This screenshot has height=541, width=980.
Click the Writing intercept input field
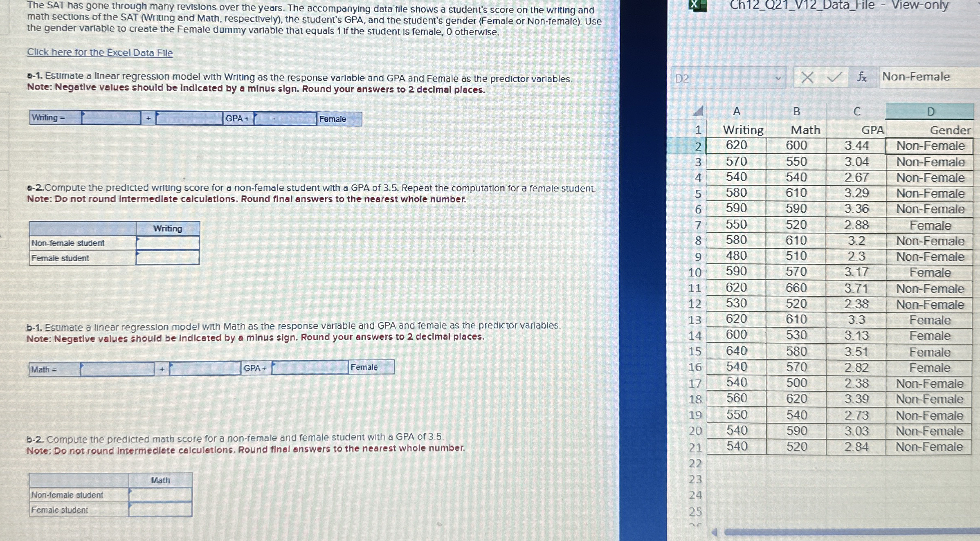(x=111, y=118)
